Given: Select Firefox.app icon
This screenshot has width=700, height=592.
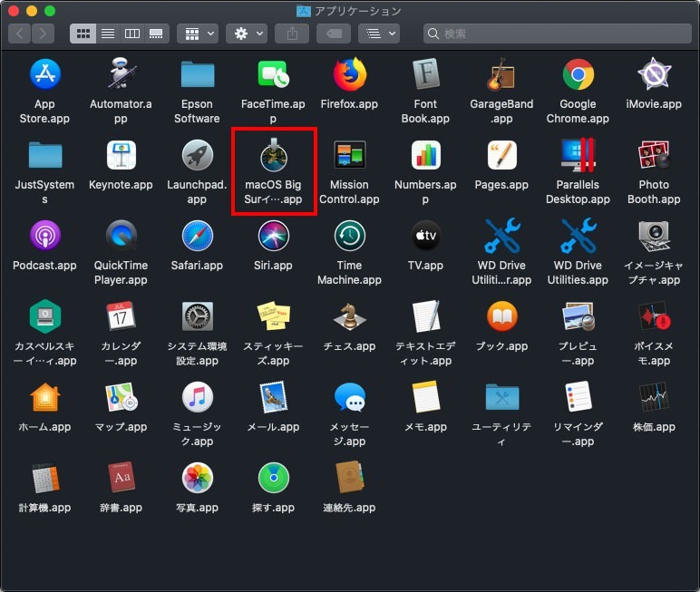Looking at the screenshot, I should (x=350, y=74).
